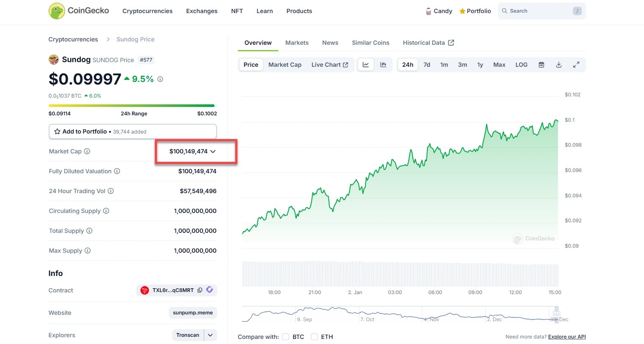Switch to the Markets tab
Screen dimensions: 644x344
click(297, 43)
